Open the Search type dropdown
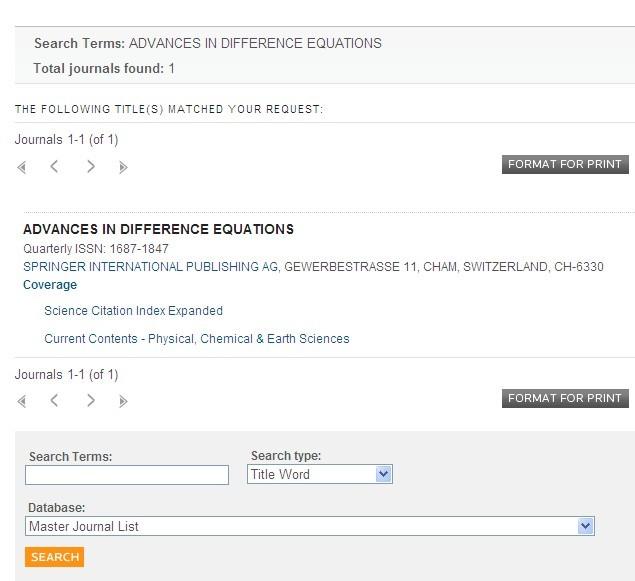Screen dimensions: 635x581 pyautogui.click(x=320, y=474)
